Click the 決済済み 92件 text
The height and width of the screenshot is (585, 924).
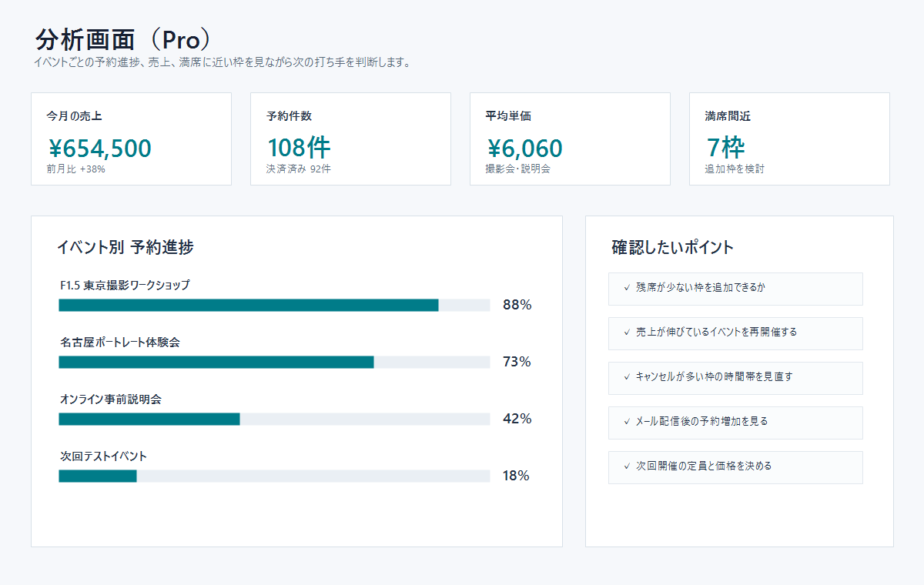tap(299, 169)
